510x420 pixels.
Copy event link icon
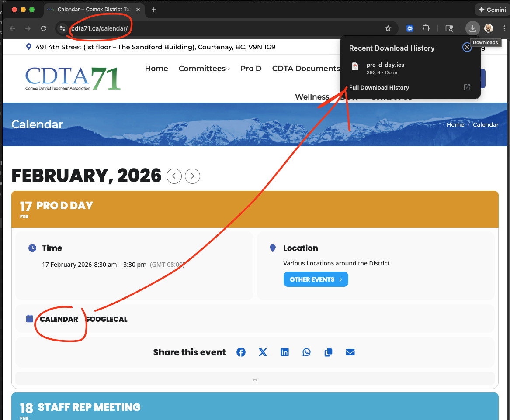(x=328, y=352)
